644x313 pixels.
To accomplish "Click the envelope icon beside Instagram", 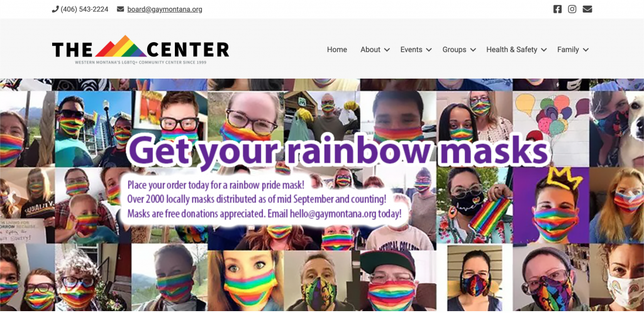I will [587, 9].
